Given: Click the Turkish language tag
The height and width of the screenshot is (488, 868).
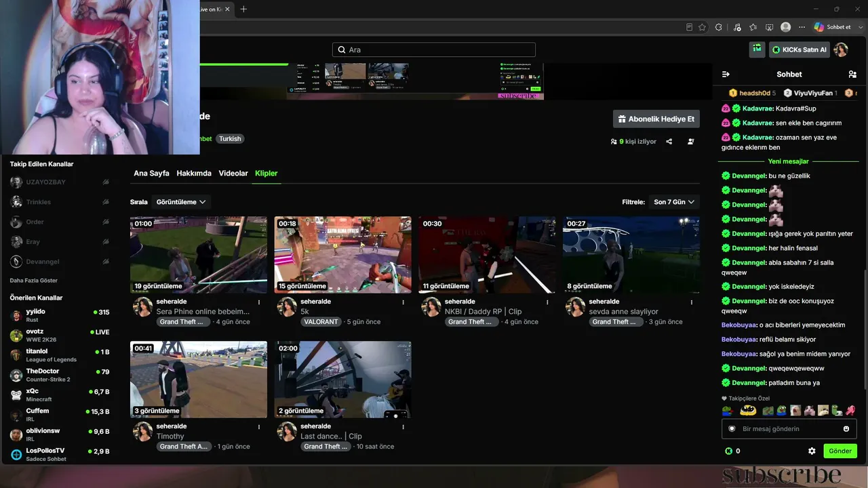Looking at the screenshot, I should click(x=230, y=139).
